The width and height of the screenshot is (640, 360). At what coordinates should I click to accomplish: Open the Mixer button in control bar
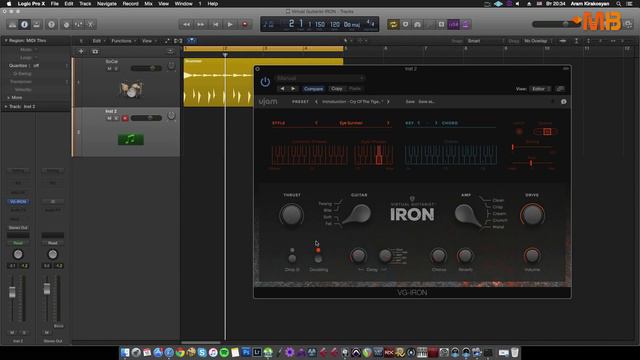pyautogui.click(x=78, y=24)
